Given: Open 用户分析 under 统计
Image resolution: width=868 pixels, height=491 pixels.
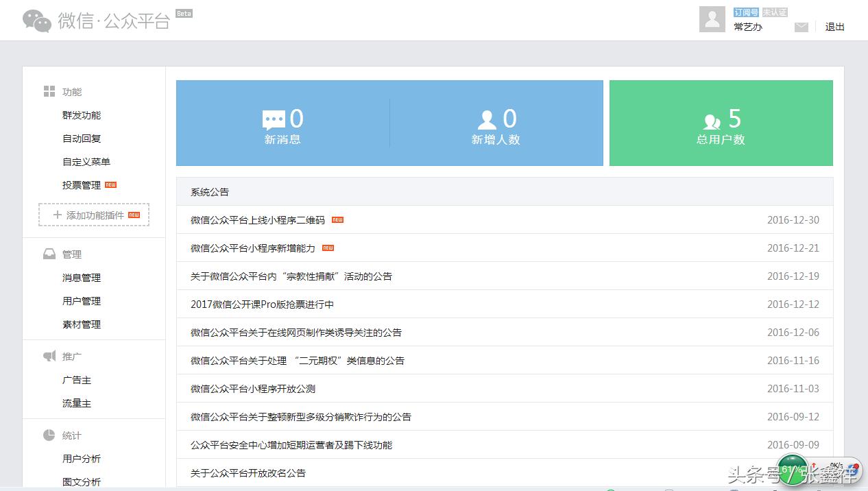Looking at the screenshot, I should pos(83,458).
